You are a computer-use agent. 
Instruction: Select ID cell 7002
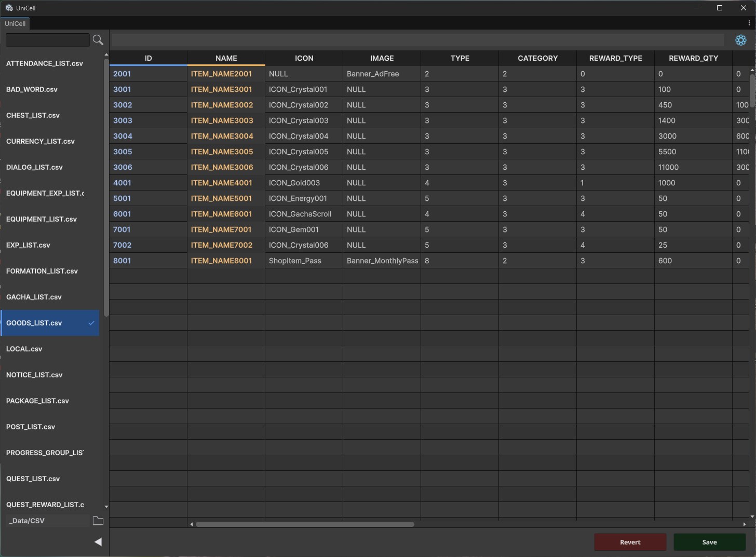[x=148, y=245]
